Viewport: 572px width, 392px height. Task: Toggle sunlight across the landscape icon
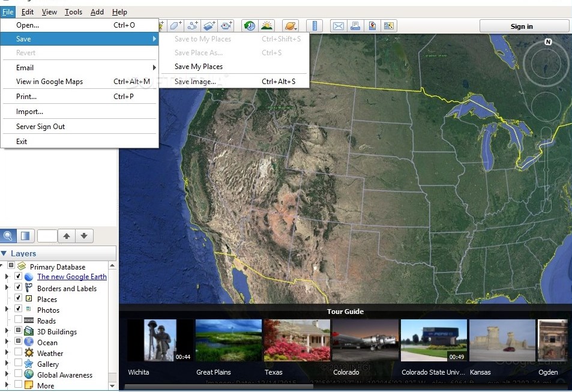click(266, 26)
